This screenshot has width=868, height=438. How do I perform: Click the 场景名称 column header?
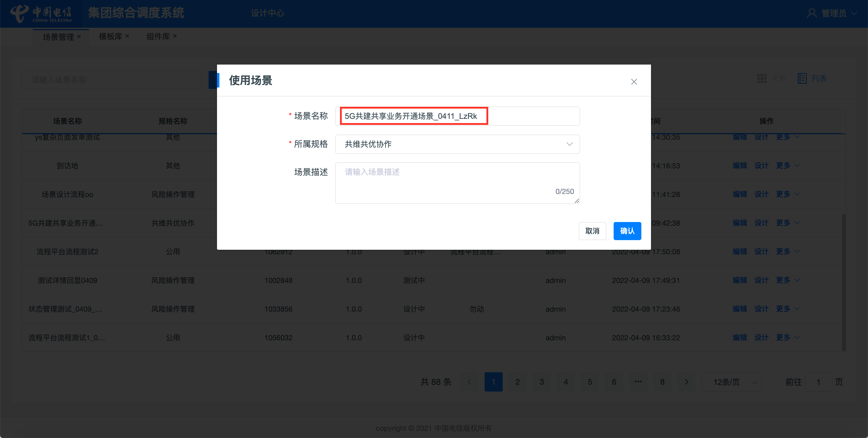pos(68,121)
